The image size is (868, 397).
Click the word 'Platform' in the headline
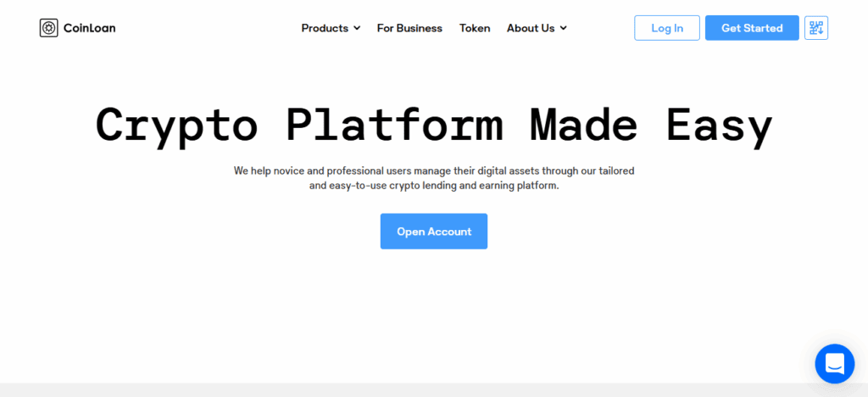click(x=394, y=125)
